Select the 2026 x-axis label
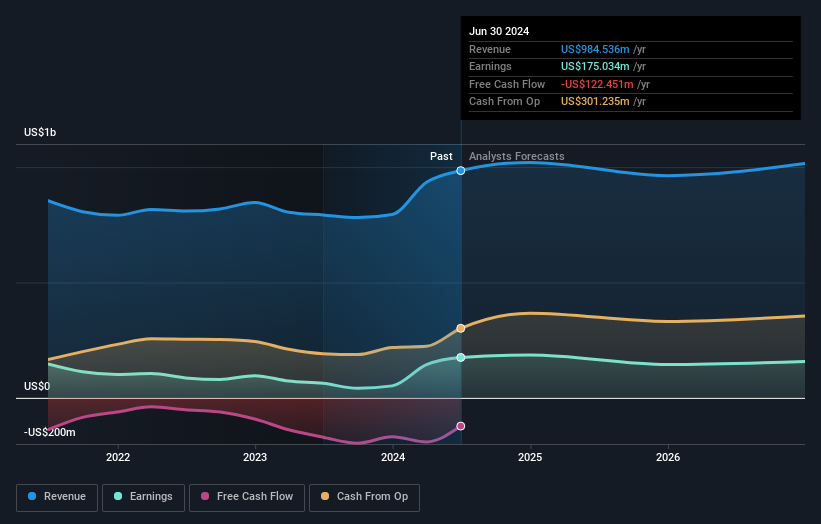The width and height of the screenshot is (821, 524). tap(668, 457)
